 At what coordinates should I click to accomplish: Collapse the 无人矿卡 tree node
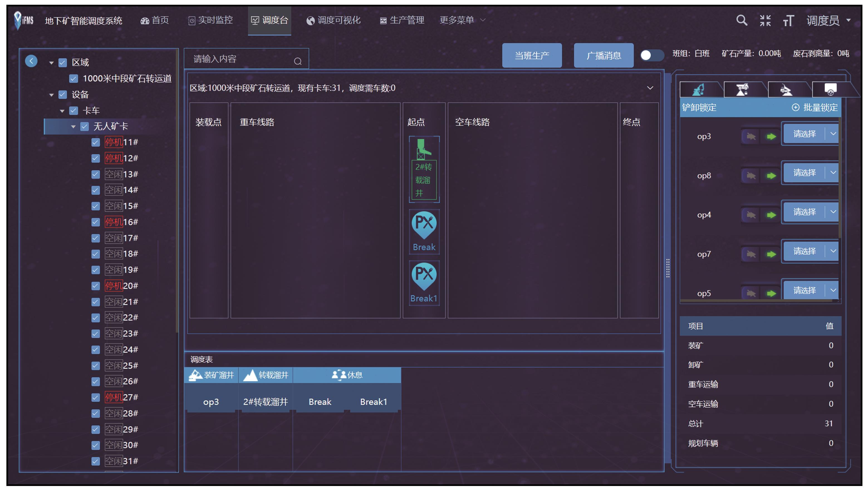tap(73, 126)
